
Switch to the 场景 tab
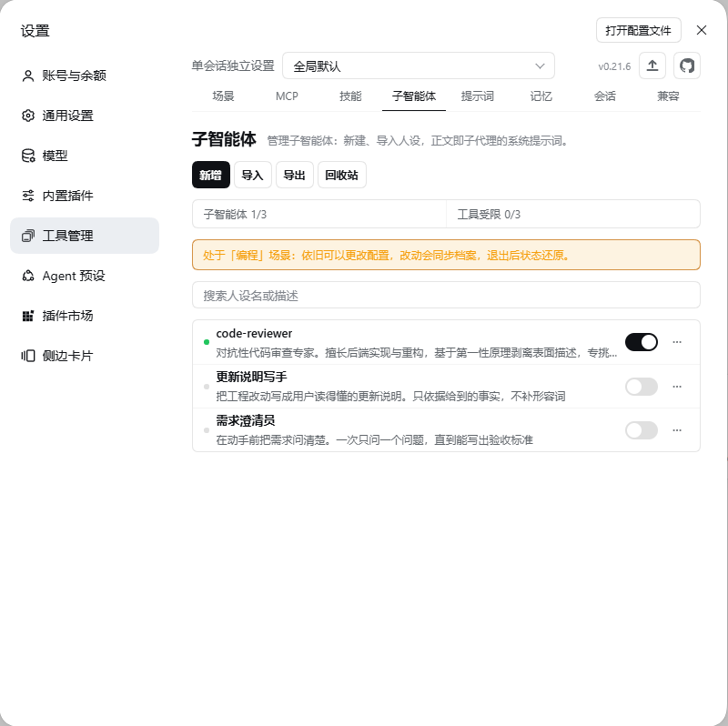(223, 96)
